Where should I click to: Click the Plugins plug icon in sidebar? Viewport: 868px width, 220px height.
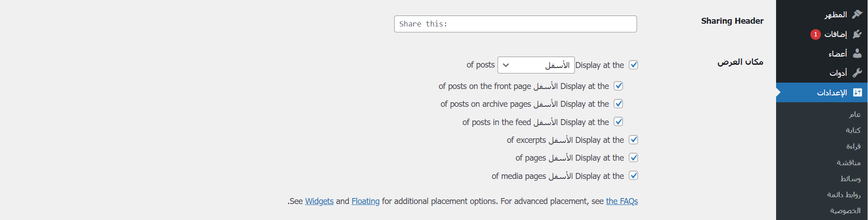tap(857, 34)
